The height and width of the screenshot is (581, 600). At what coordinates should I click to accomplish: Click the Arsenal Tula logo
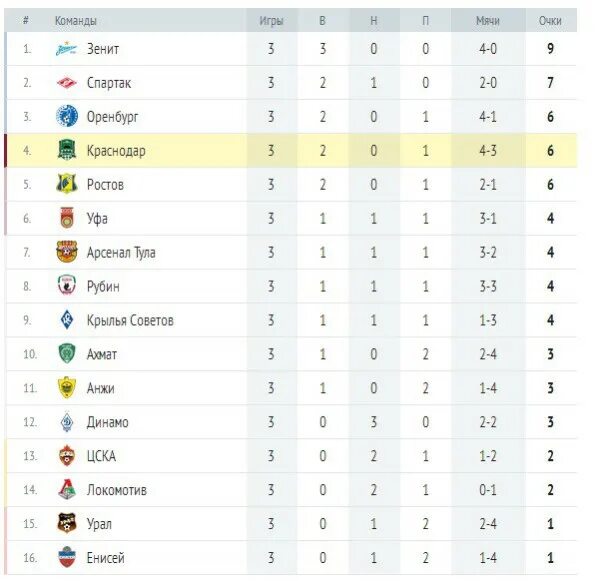coord(67,252)
